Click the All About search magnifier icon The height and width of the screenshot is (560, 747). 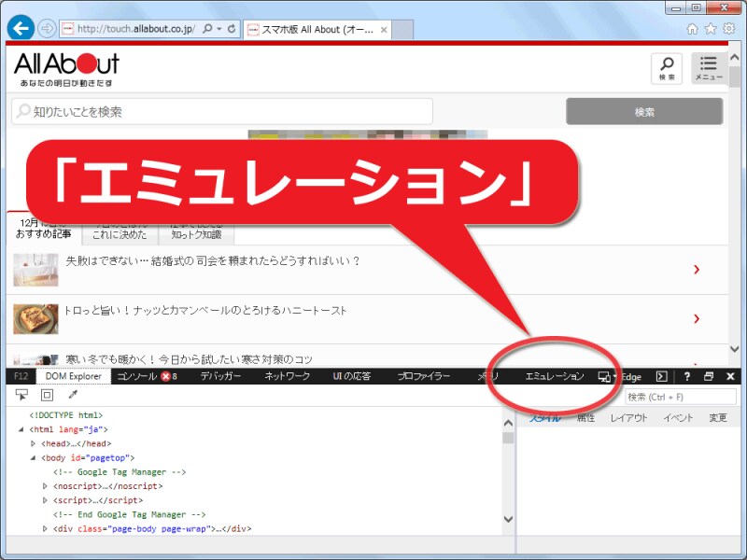click(x=667, y=68)
